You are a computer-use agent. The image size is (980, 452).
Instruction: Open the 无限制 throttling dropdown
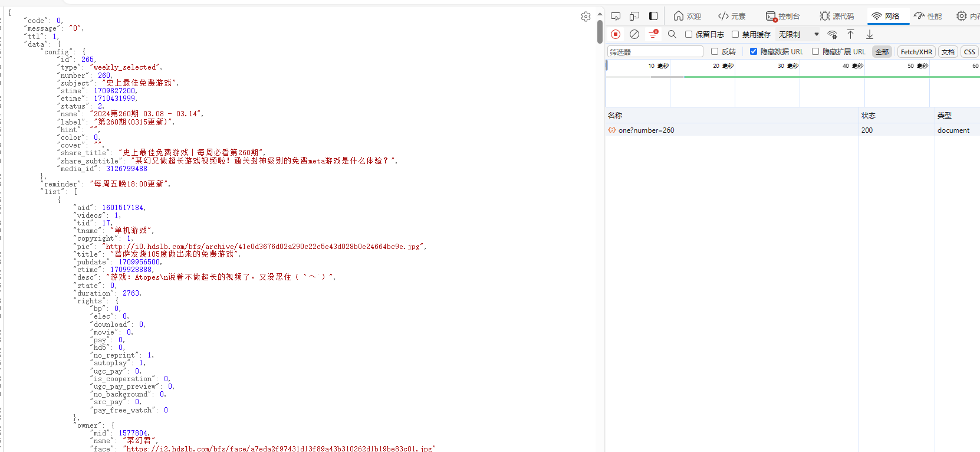798,34
